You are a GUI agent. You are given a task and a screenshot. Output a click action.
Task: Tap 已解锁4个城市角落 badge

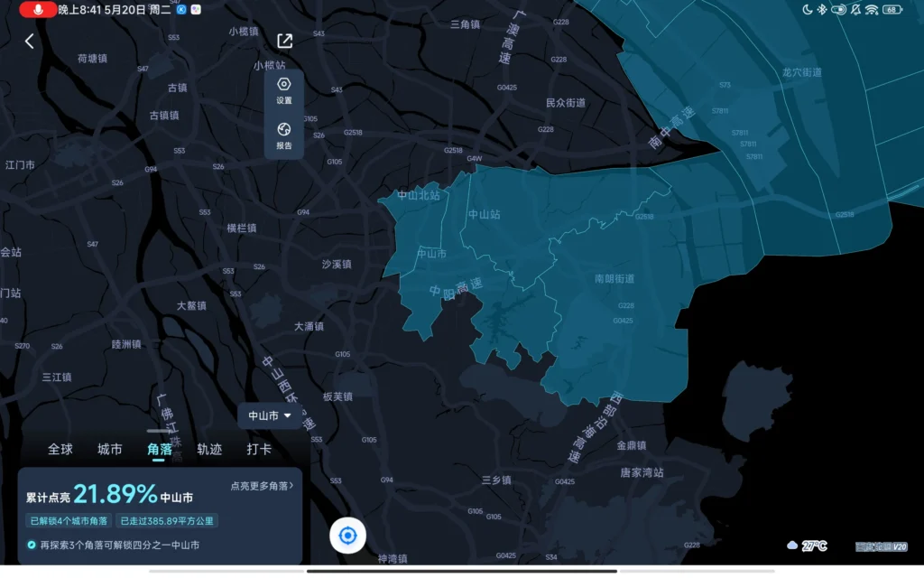pos(68,521)
